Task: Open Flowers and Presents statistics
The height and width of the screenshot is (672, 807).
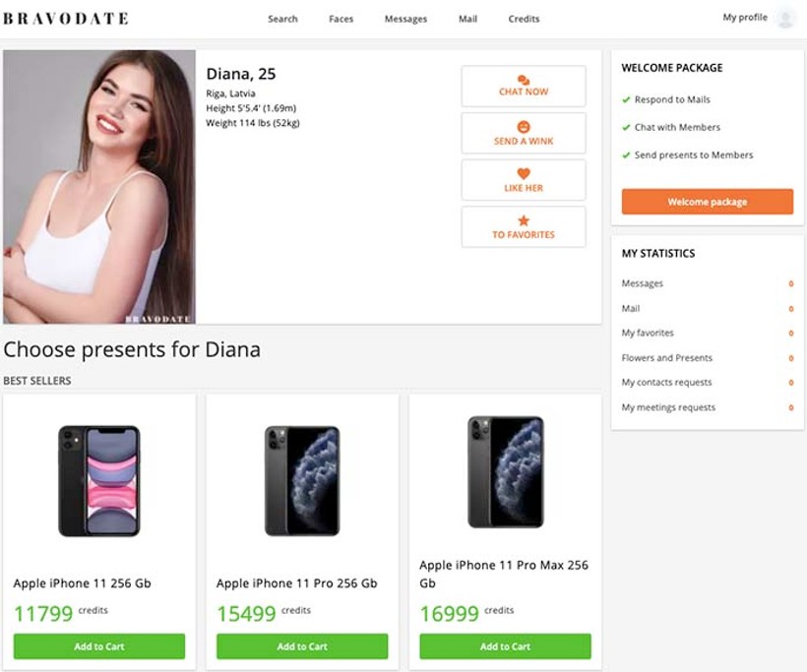Action: pos(666,358)
